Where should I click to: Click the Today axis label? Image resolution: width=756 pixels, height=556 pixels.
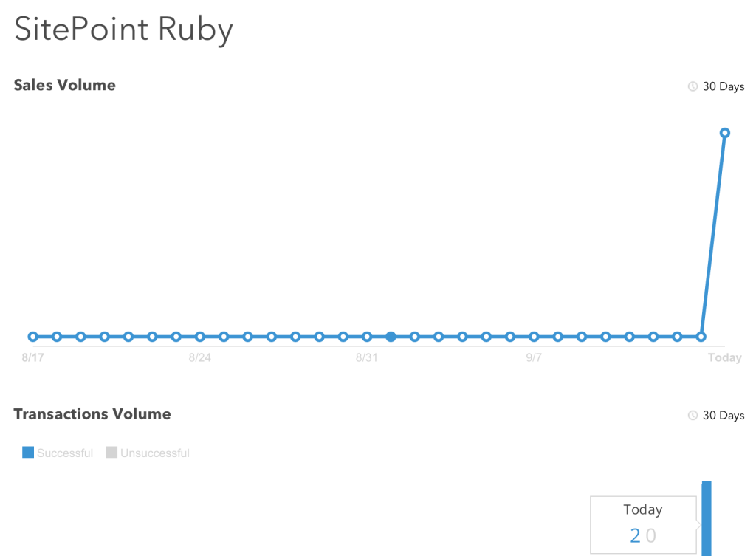(x=725, y=357)
